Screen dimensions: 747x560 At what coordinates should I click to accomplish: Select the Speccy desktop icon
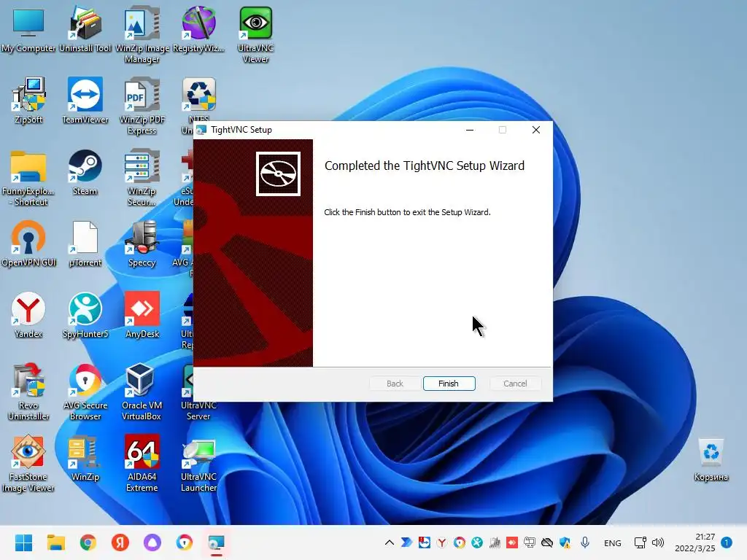tap(142, 244)
